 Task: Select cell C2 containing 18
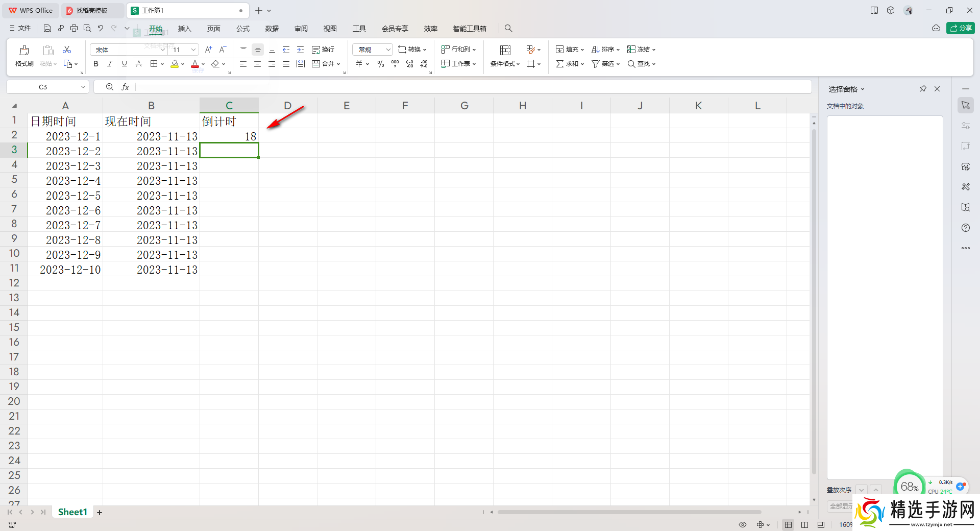229,136
